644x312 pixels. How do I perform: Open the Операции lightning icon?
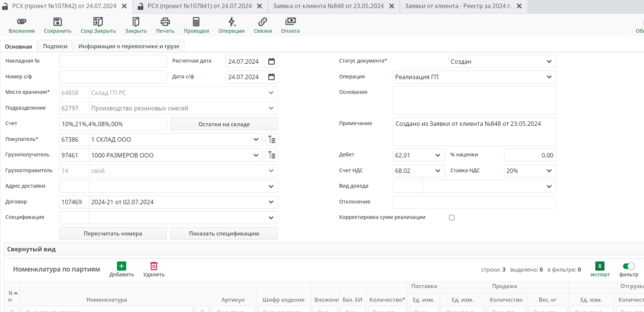point(231,22)
